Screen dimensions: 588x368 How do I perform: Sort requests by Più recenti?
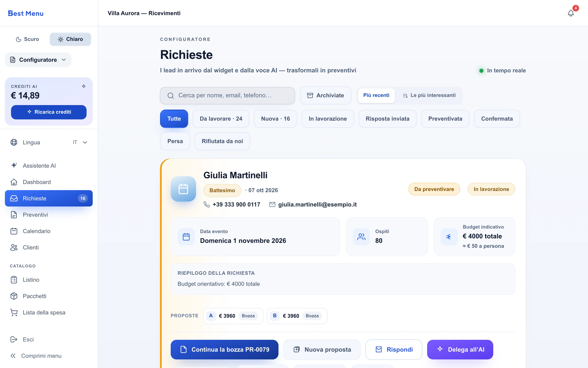pyautogui.click(x=376, y=95)
